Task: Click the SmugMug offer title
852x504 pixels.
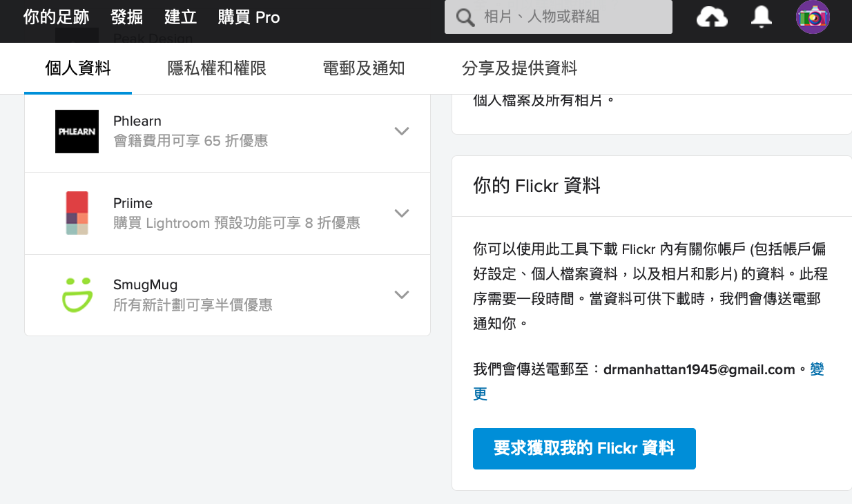Action: [x=146, y=284]
